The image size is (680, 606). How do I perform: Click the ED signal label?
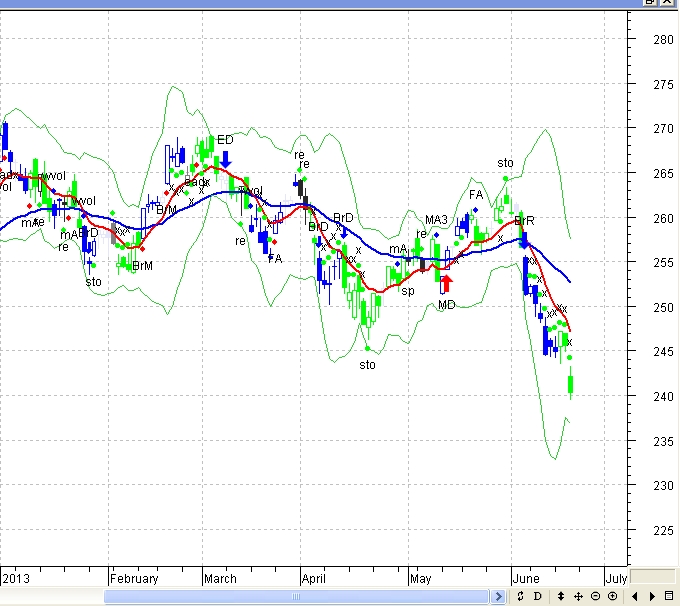225,140
